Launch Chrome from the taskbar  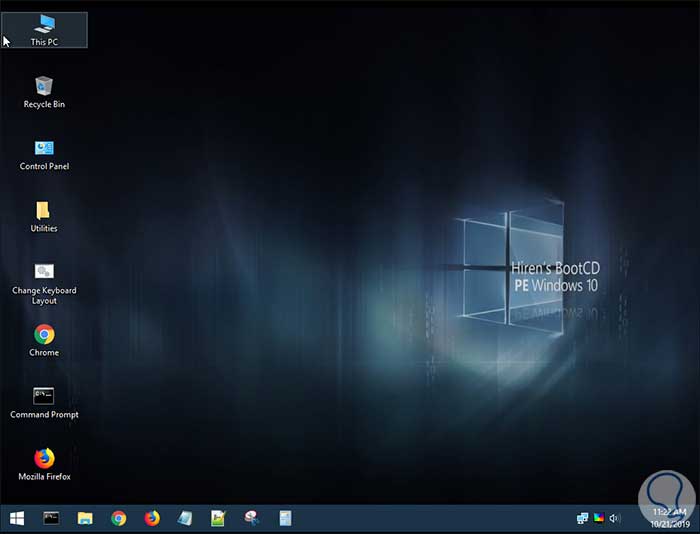click(118, 518)
